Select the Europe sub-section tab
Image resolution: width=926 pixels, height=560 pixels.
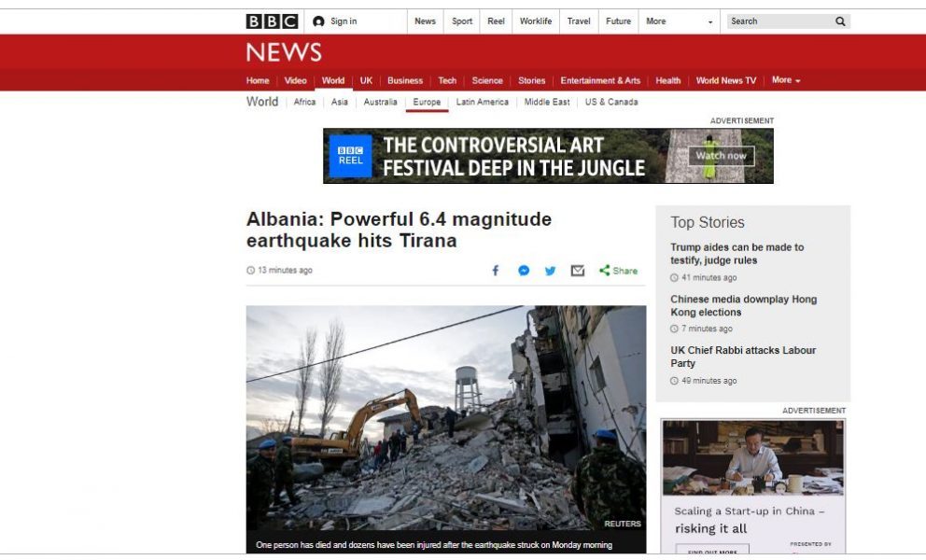427,102
